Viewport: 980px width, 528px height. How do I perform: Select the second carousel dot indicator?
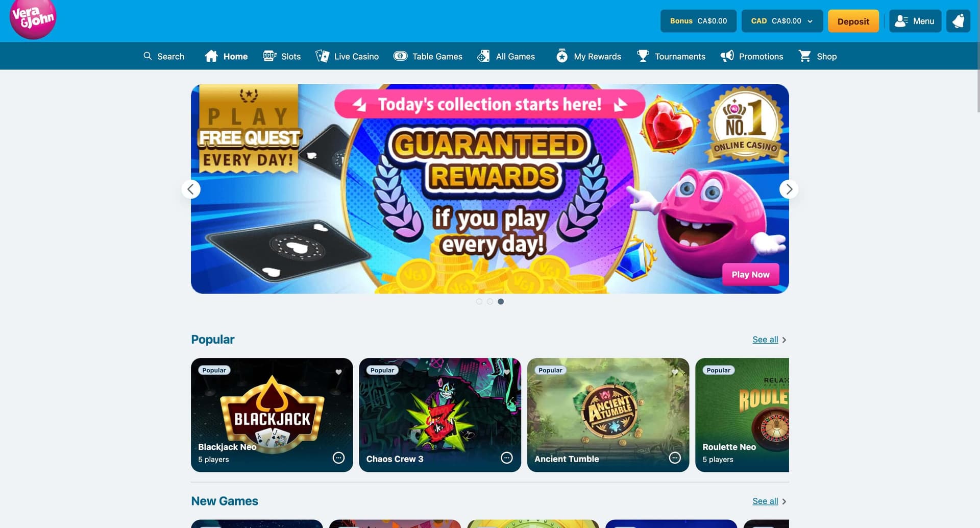(x=490, y=301)
